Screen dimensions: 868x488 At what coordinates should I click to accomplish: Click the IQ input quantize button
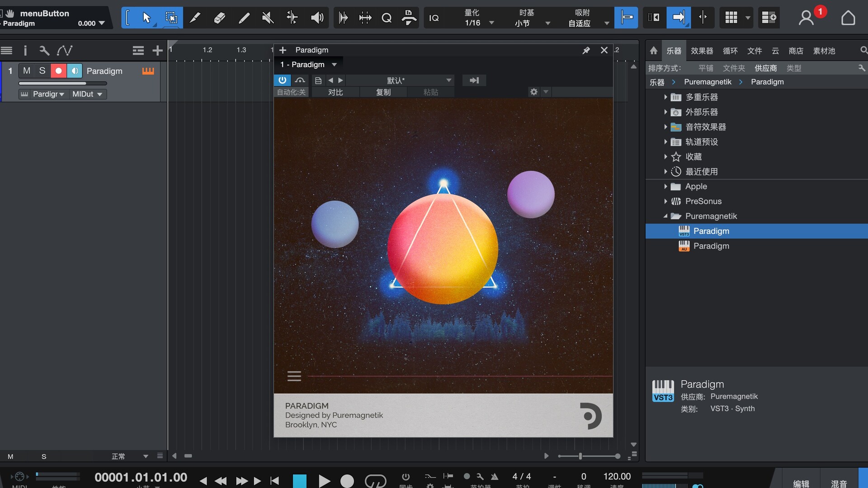tap(434, 18)
